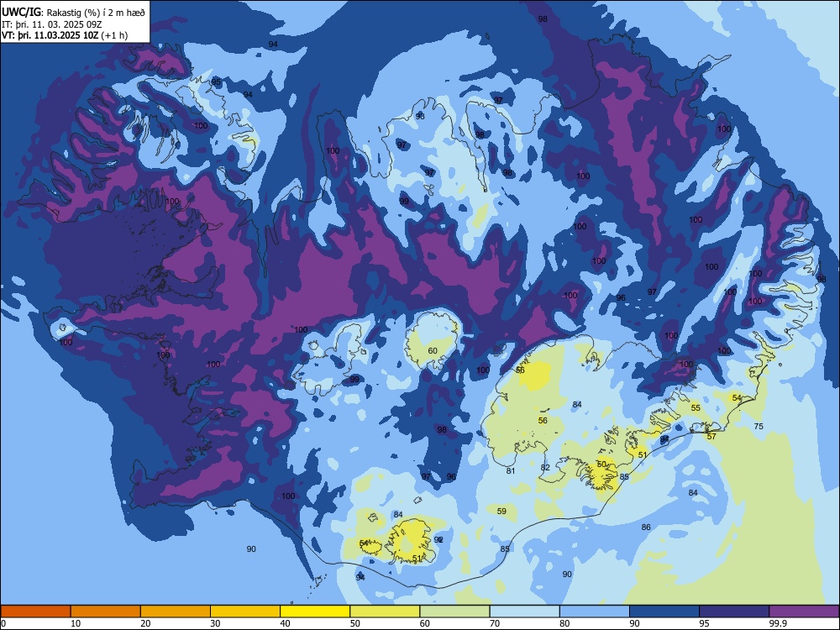Click the "81" humidity value on the map
Viewport: 840px width, 630px height.
[511, 471]
